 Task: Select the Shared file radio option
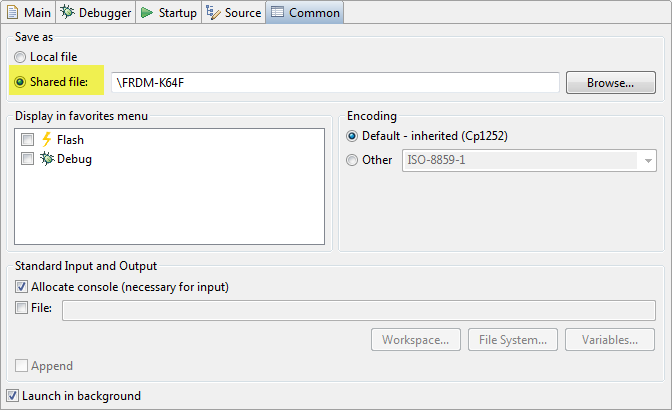point(21,81)
